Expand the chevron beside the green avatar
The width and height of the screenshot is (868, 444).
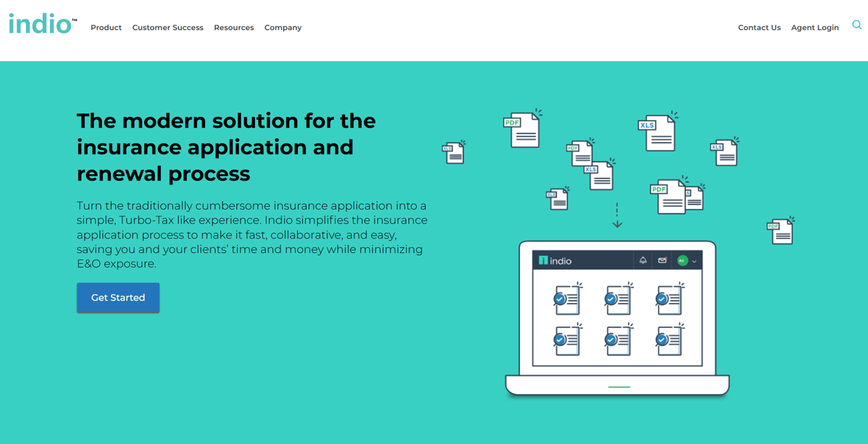(694, 261)
